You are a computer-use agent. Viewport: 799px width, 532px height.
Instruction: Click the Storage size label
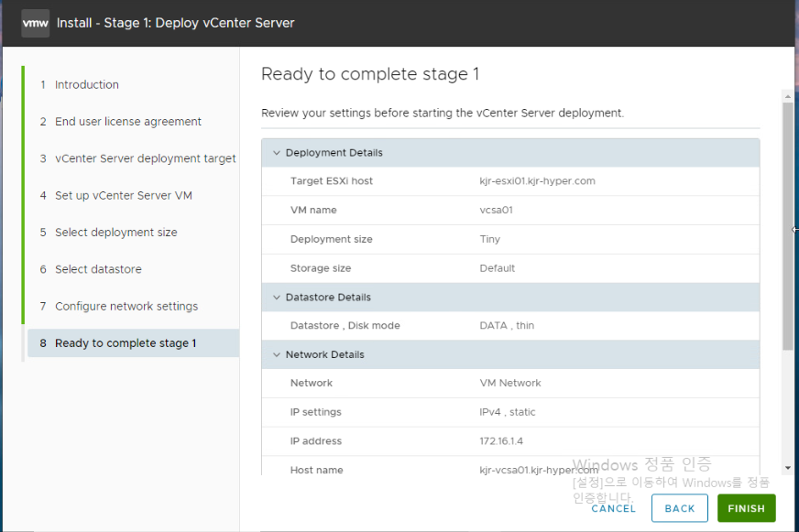[321, 268]
